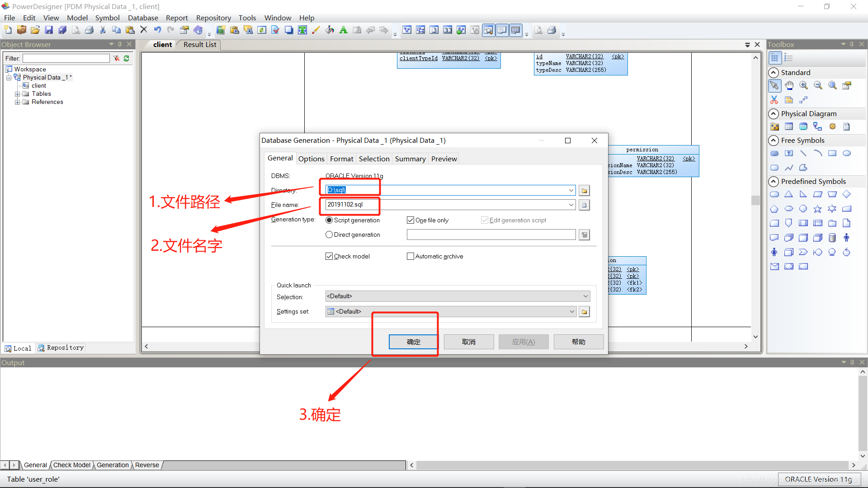
Task: Open the Quick launch Selection dropdown
Action: 585,296
